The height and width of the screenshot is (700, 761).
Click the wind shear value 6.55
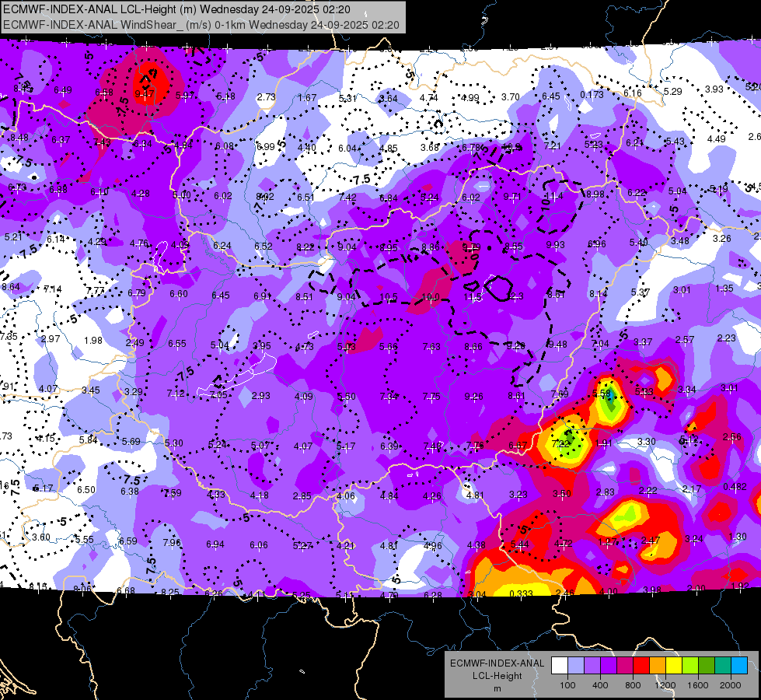tap(177, 344)
